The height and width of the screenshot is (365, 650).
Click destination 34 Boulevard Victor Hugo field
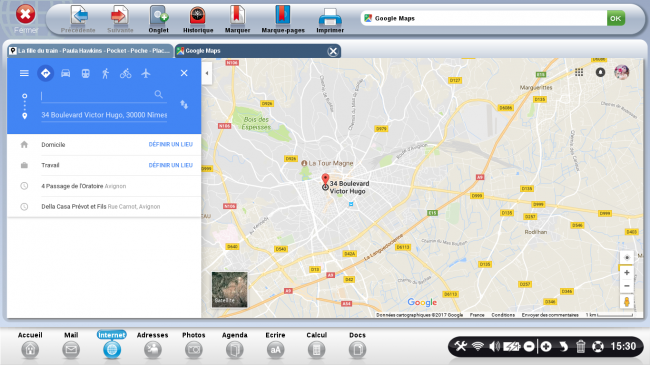click(104, 115)
